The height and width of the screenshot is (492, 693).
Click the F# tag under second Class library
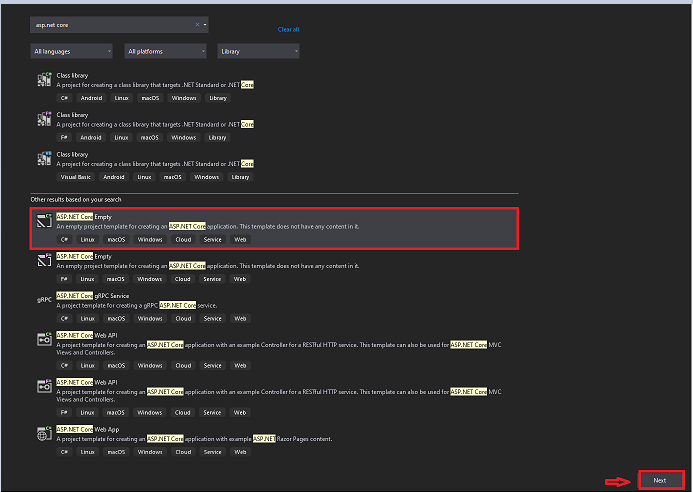(64, 138)
